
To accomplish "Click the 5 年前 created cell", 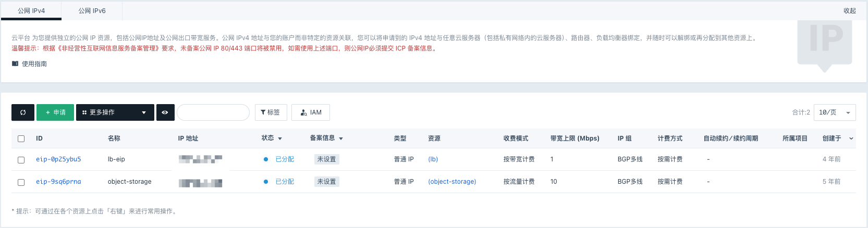I will pos(832,182).
